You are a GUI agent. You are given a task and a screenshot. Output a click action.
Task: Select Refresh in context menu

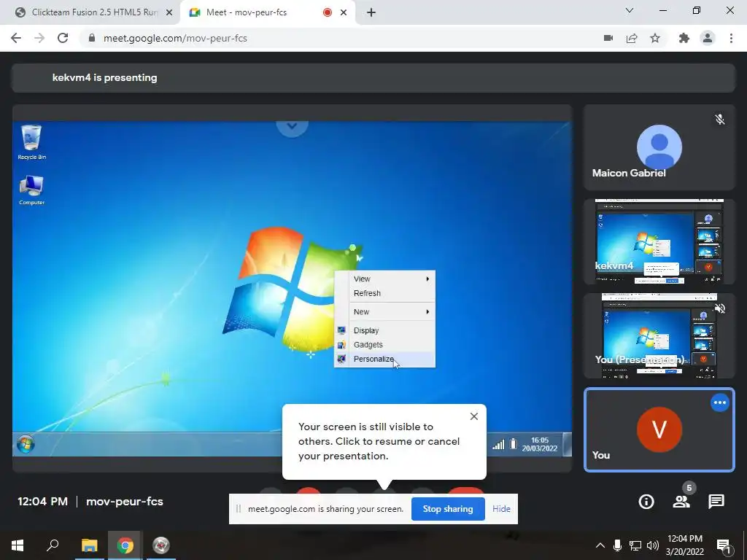pos(385,293)
